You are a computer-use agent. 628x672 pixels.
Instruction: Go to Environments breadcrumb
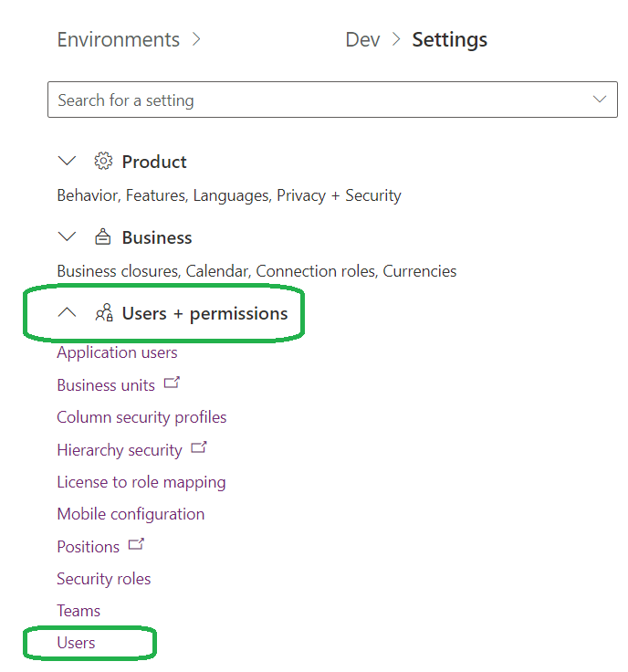coord(119,40)
